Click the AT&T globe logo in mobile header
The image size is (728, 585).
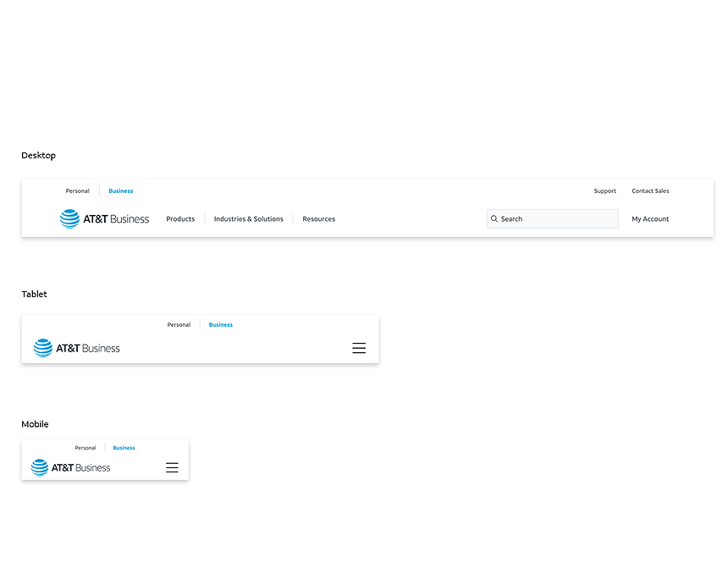(40, 467)
